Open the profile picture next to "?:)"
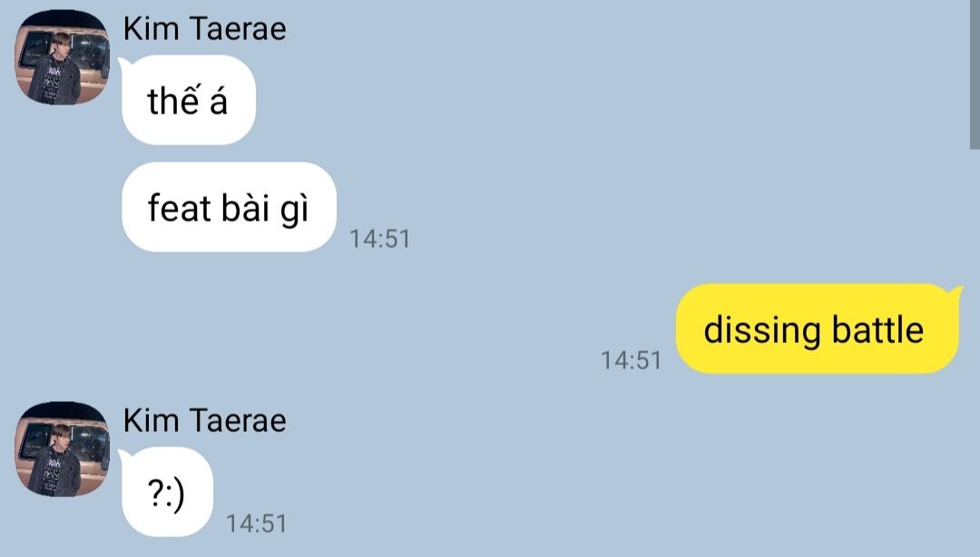The image size is (980, 557). pyautogui.click(x=62, y=449)
